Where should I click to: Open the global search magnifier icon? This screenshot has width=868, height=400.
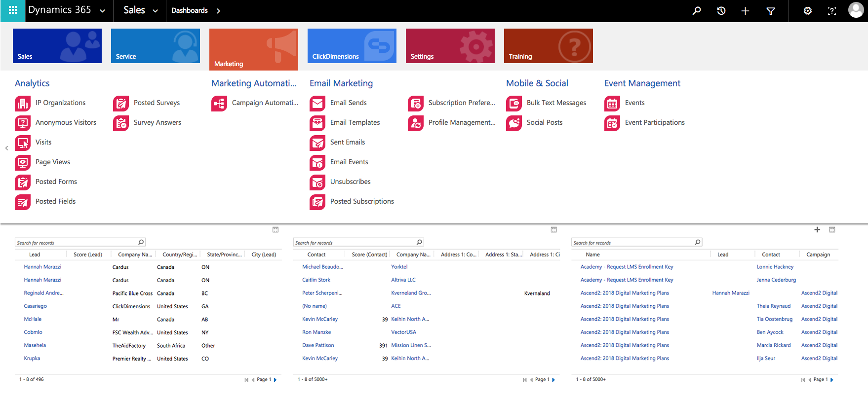tap(697, 10)
